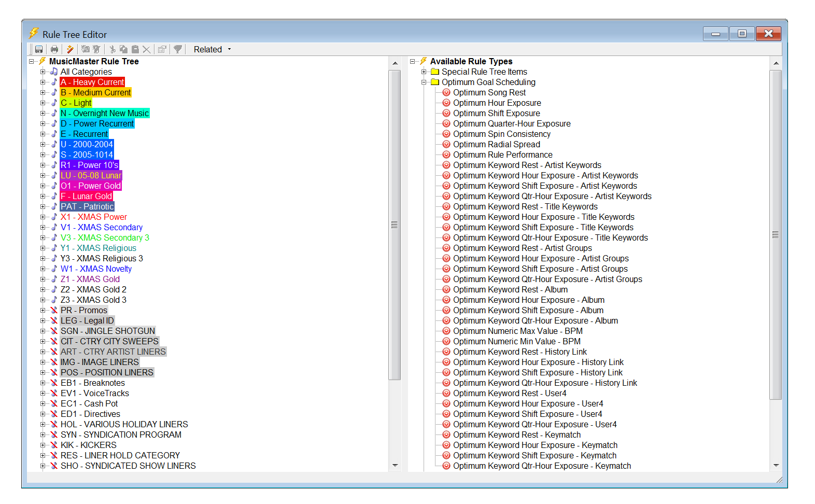Select Optimum Numeric Max Value - BPM

[517, 331]
